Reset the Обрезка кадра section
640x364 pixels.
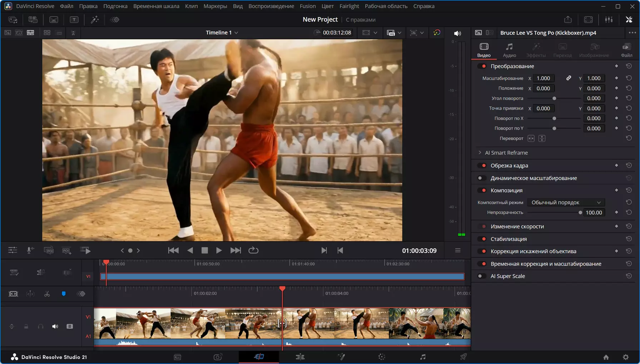coord(629,165)
